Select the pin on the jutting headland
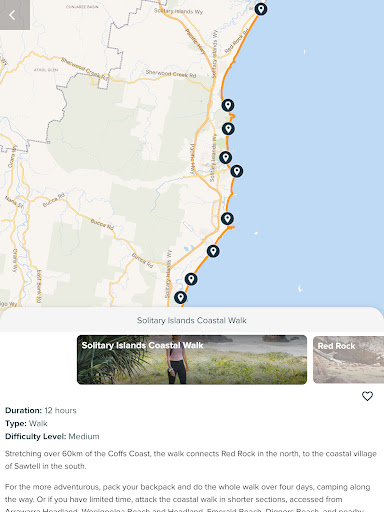The height and width of the screenshot is (512, 384). [x=237, y=171]
